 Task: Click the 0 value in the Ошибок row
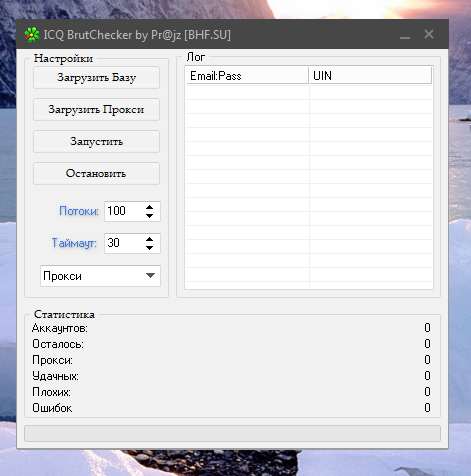pos(427,408)
